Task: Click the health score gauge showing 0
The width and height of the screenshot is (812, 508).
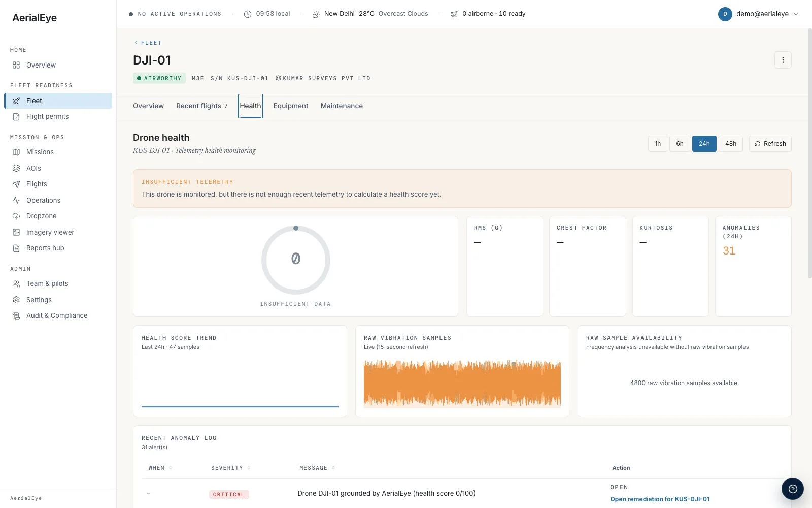Action: coord(296,260)
